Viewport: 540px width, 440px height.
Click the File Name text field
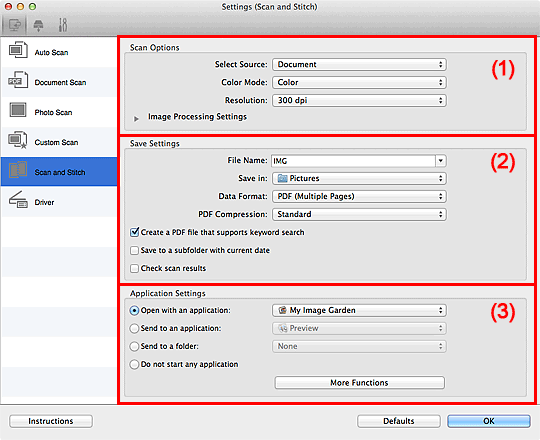pyautogui.click(x=353, y=161)
